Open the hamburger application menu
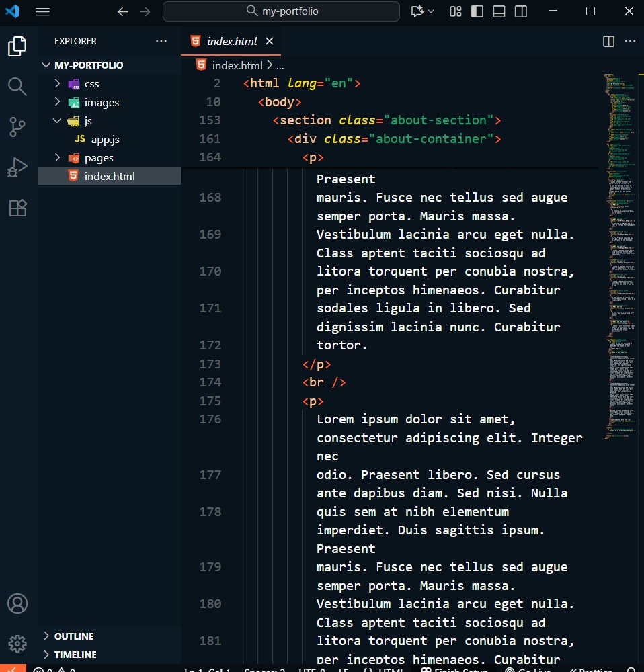This screenshot has width=644, height=672. click(42, 11)
